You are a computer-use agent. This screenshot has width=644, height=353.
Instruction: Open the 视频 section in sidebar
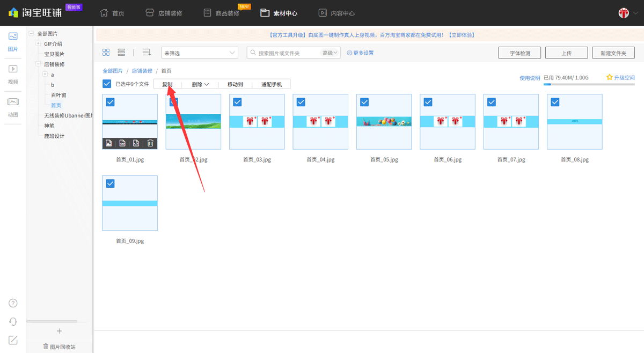(x=13, y=74)
